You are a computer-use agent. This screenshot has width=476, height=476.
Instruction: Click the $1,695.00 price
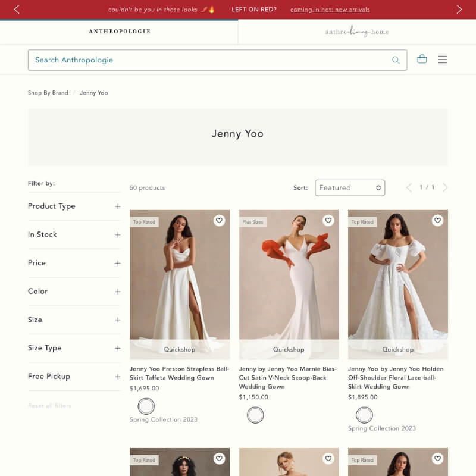coord(145,389)
